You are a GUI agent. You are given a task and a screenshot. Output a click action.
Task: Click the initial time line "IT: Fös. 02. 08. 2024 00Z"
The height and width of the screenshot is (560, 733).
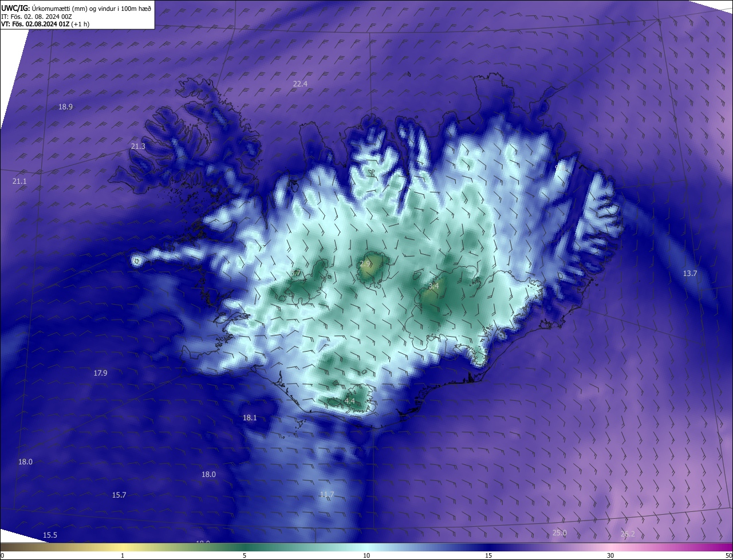36,17
